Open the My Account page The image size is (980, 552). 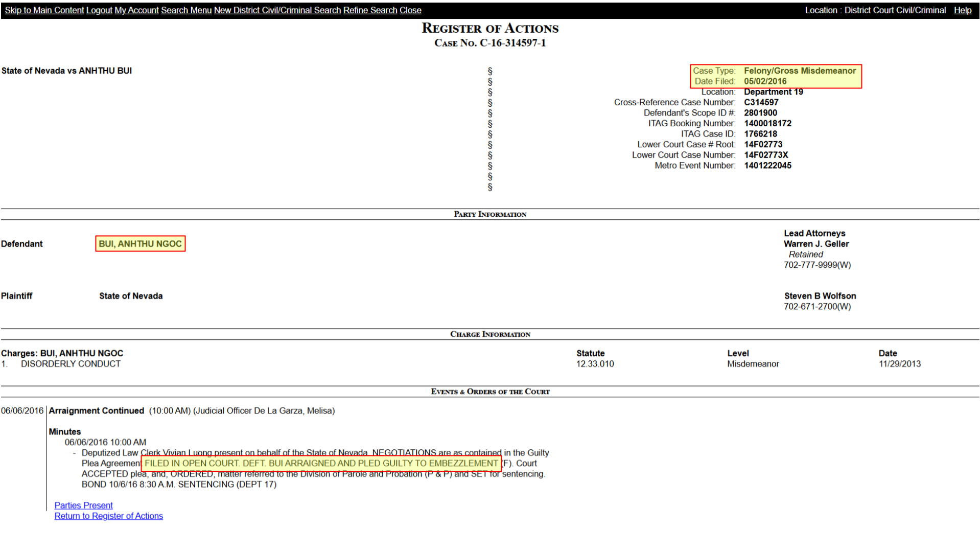coord(136,10)
